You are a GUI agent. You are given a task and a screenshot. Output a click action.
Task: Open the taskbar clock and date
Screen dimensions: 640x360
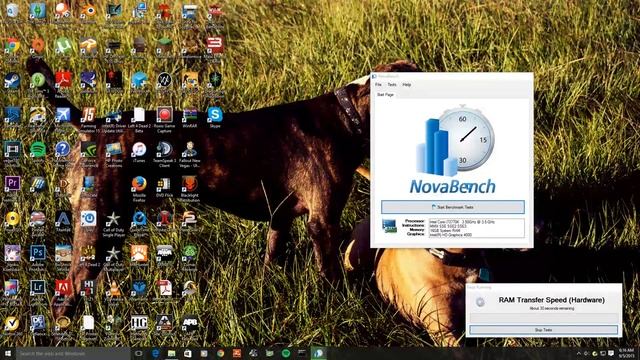(627, 353)
